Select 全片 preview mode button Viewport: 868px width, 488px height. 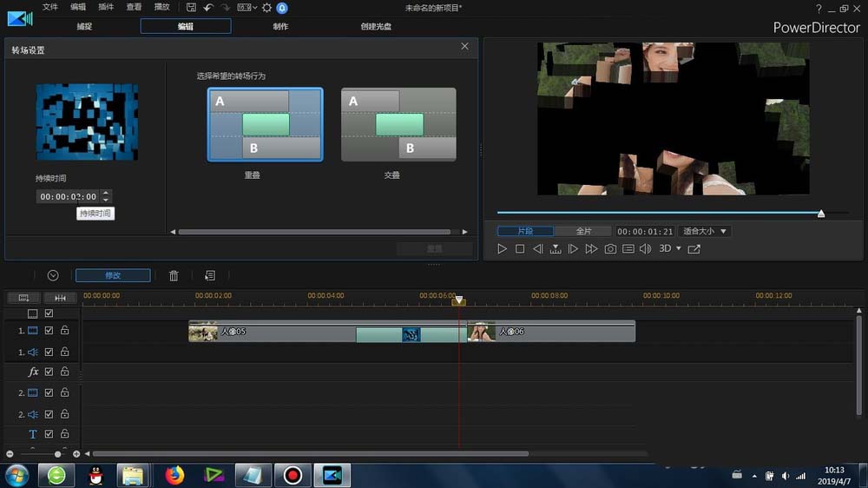click(583, 231)
